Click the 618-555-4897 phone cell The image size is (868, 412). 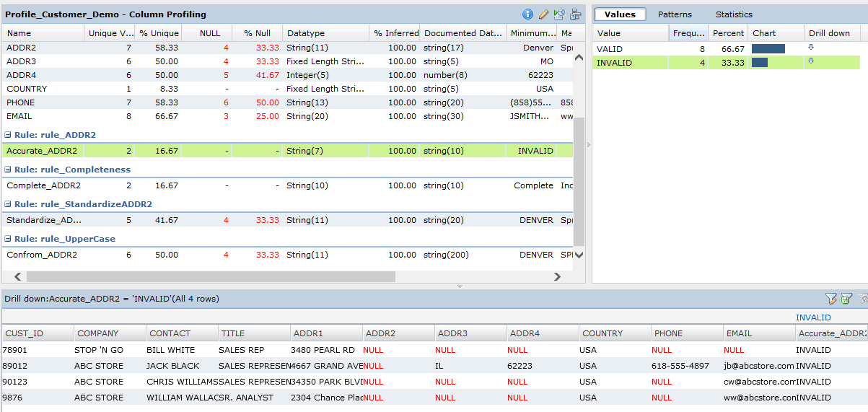click(687, 366)
